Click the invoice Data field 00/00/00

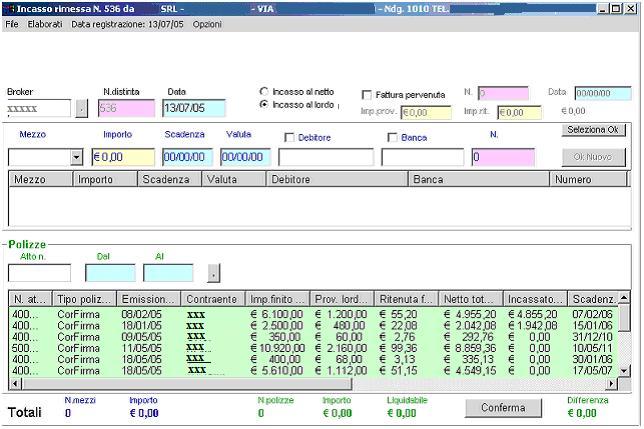pyautogui.click(x=603, y=93)
